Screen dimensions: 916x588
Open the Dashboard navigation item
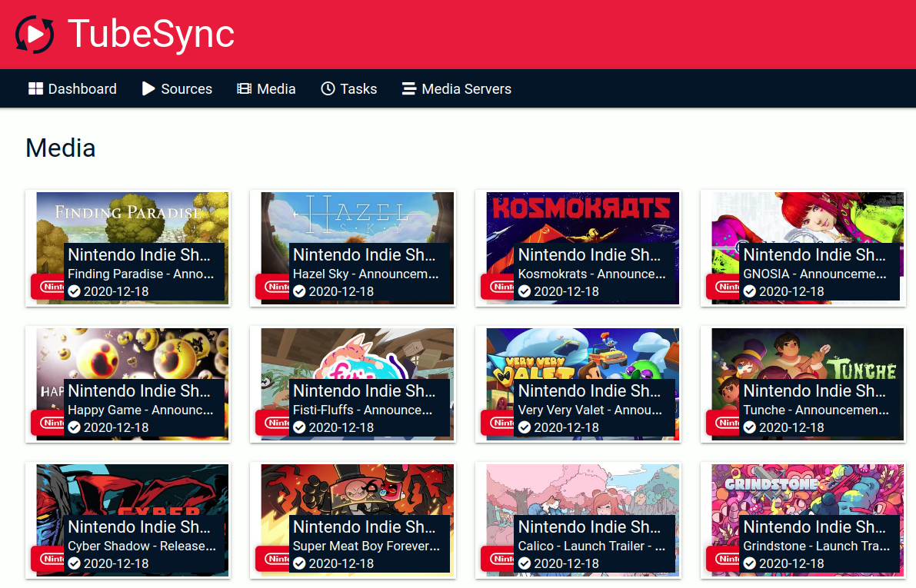pyautogui.click(x=72, y=88)
